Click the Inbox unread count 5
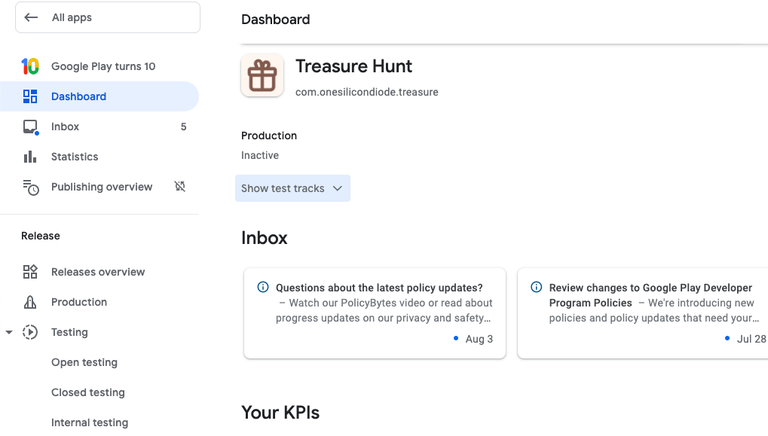This screenshot has width=768, height=436. click(x=184, y=127)
